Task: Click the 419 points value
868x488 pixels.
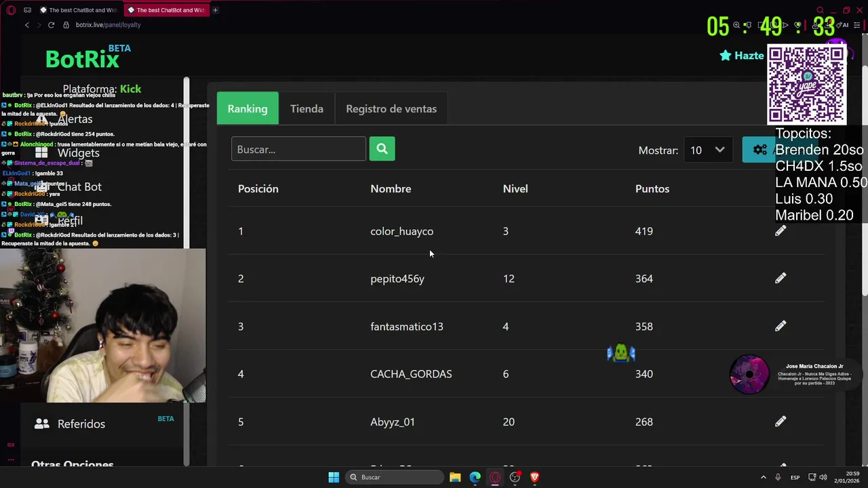Action: tap(644, 231)
